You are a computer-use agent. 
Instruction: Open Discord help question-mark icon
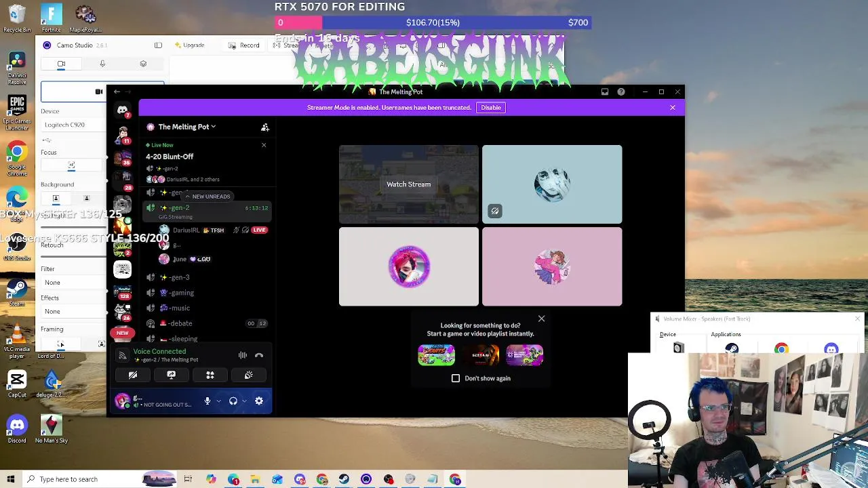(x=621, y=92)
